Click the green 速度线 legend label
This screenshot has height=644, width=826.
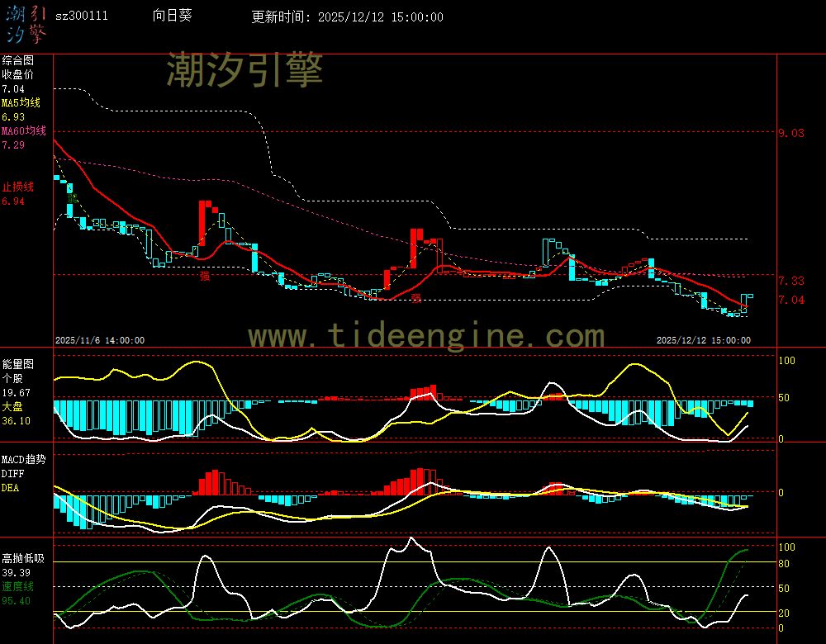tap(17, 586)
